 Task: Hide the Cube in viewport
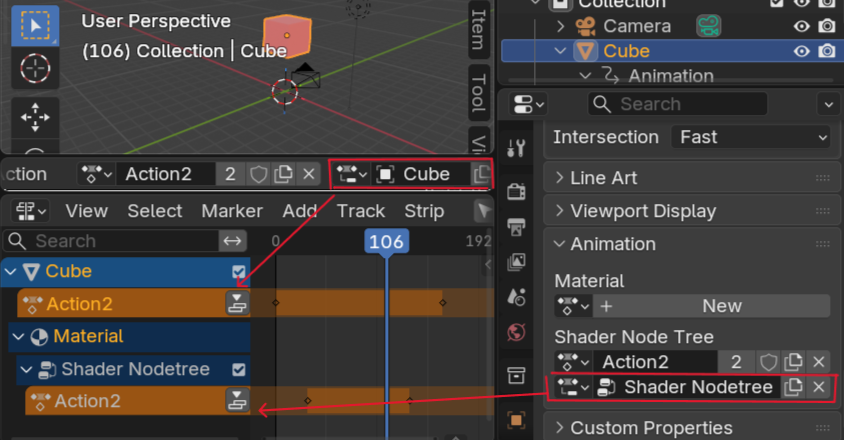(801, 51)
